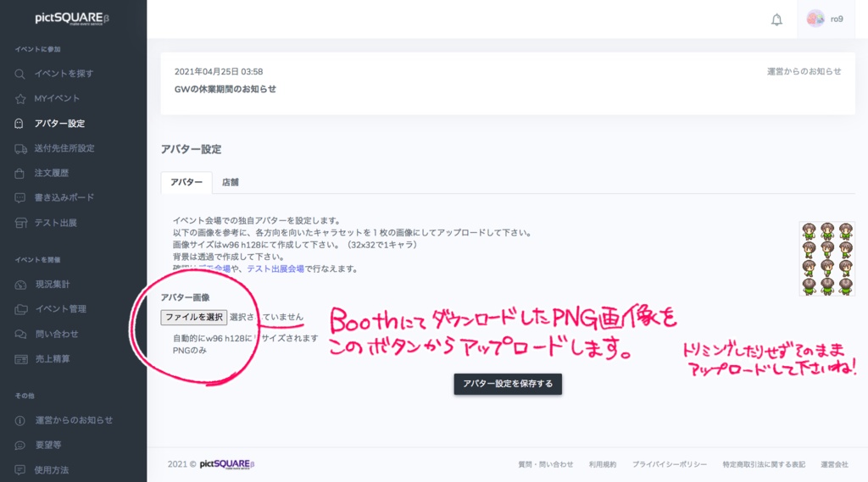Open 利用規約 footer link
Screen dimensions: 868x482
point(603,465)
